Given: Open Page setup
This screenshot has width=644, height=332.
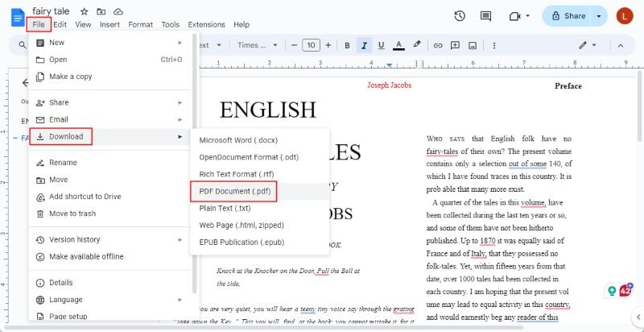Looking at the screenshot, I should (x=109, y=317).
